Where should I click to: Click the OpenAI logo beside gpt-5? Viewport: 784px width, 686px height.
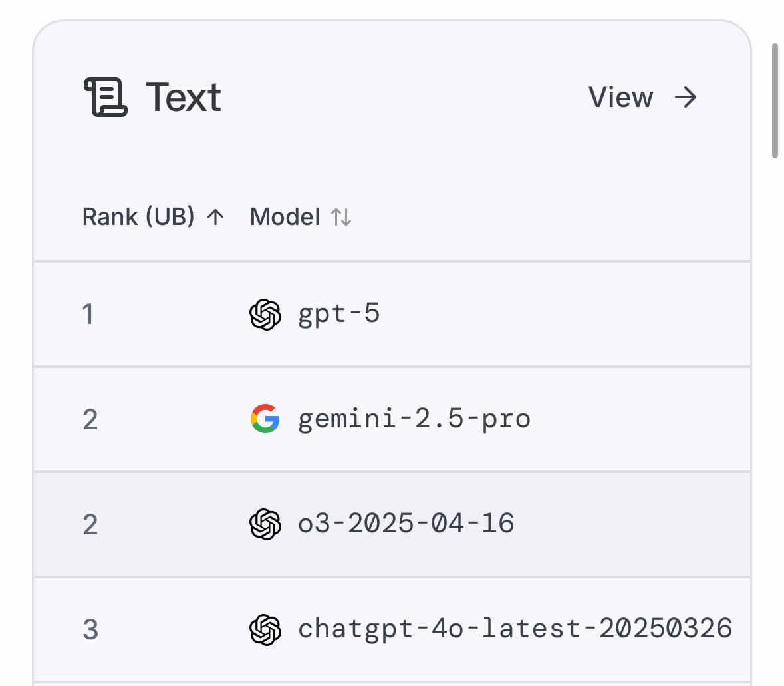coord(265,315)
